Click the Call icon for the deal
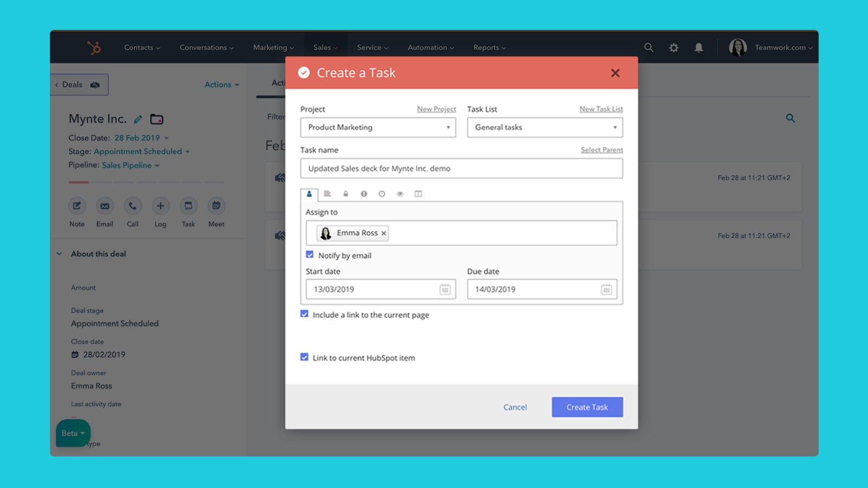Viewport: 868px width, 488px height. pyautogui.click(x=132, y=206)
